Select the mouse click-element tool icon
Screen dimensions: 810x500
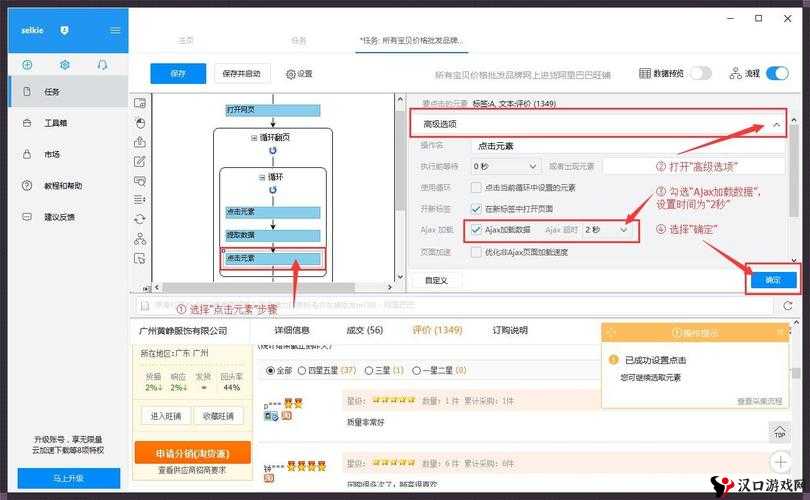click(x=139, y=122)
